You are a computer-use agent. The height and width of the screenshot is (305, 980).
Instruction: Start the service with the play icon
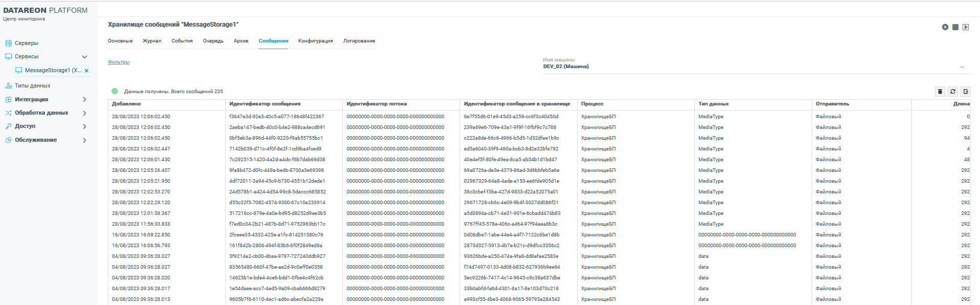pyautogui.click(x=945, y=27)
